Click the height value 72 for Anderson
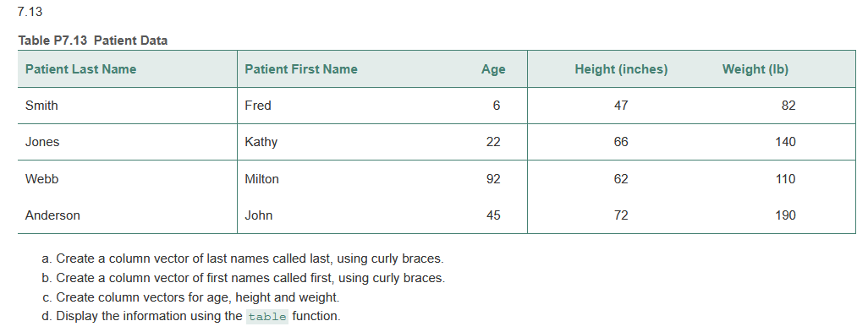 click(x=621, y=215)
